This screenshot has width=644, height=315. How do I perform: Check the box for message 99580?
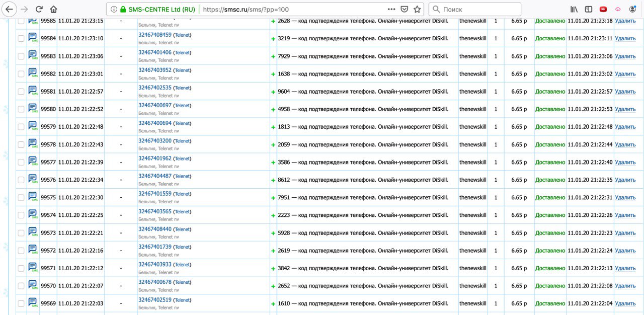(21, 109)
